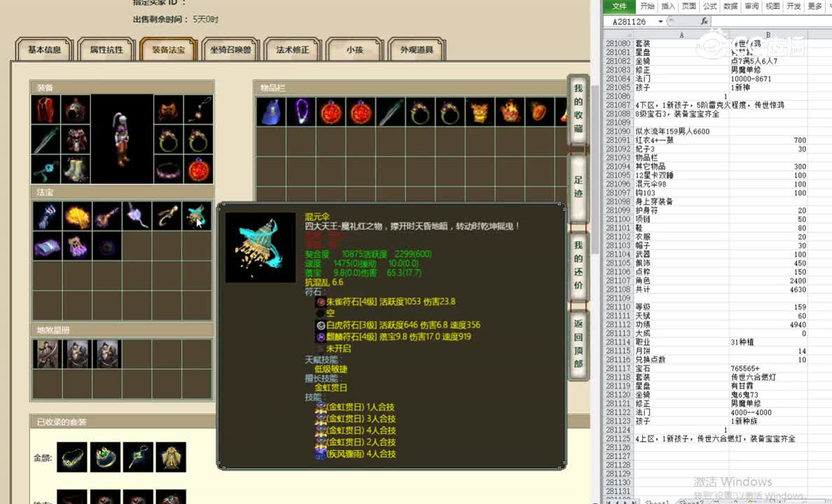Viewport: 832px width, 504px height.
Task: Click the 我的收藏 side button
Action: [x=578, y=108]
